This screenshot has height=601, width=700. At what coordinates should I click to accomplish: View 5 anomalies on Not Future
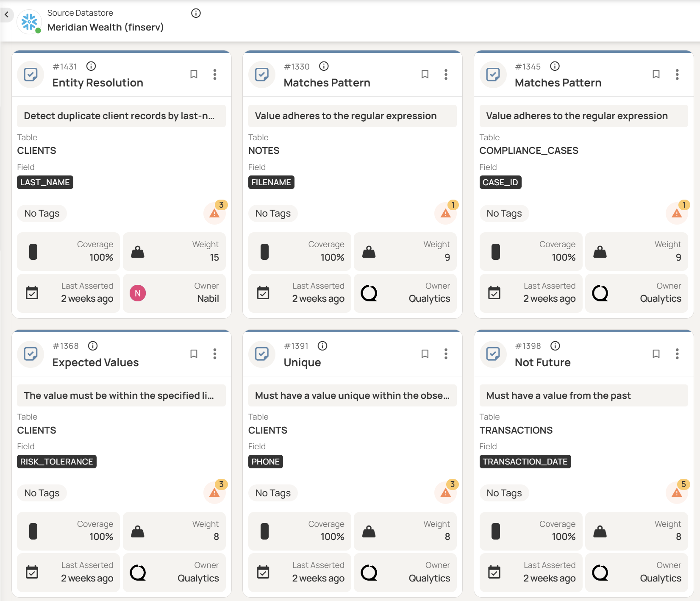click(x=678, y=492)
